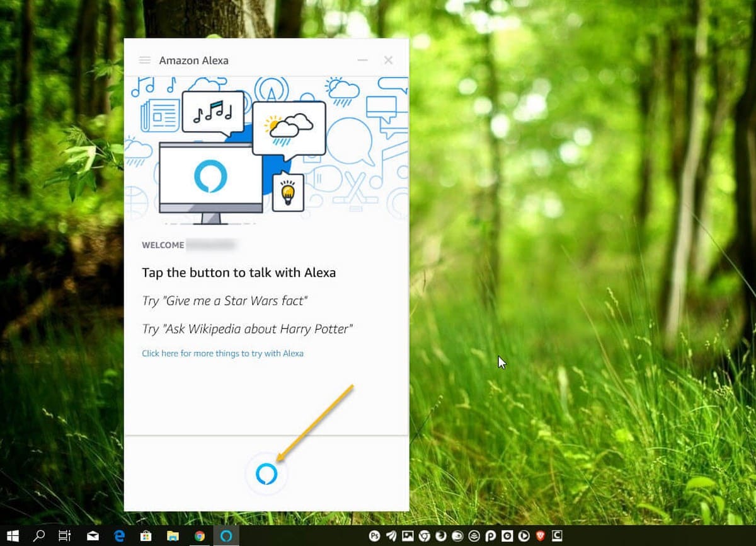
Task: Open the stacked layers dock icon
Action: click(474, 536)
